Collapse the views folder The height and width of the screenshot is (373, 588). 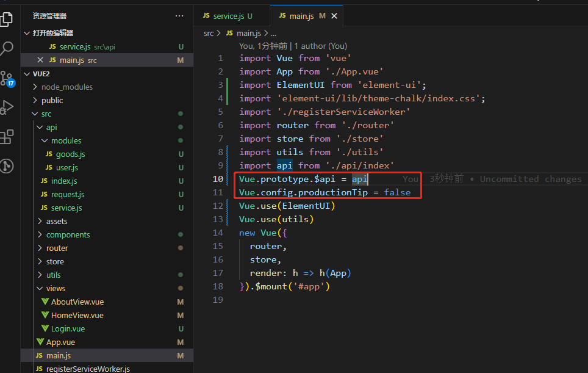[x=40, y=289]
